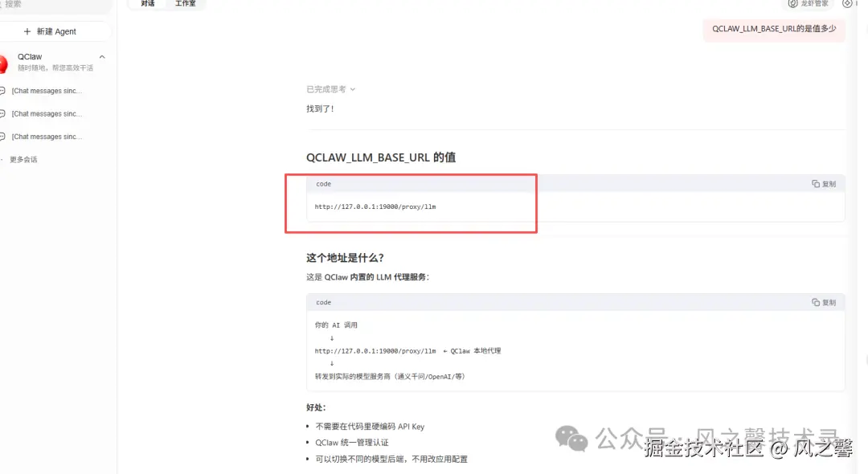
Task: Open the 更多会话 link in sidebar
Action: point(23,159)
